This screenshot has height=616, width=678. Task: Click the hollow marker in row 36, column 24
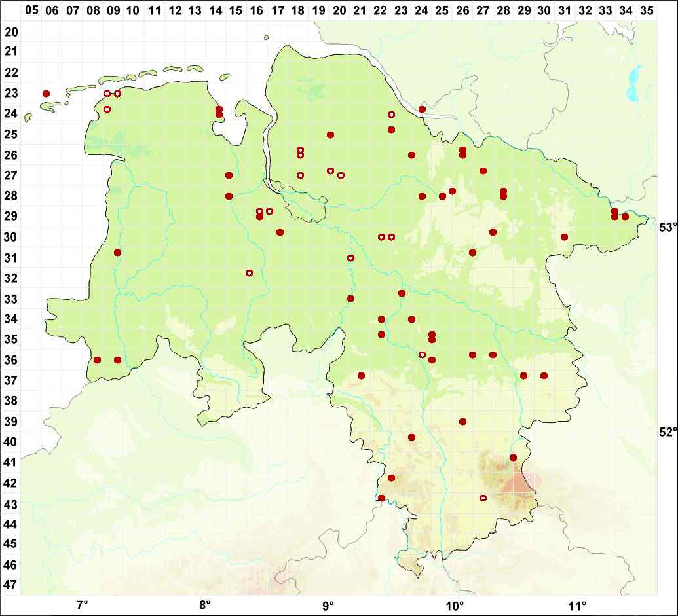pyautogui.click(x=423, y=355)
